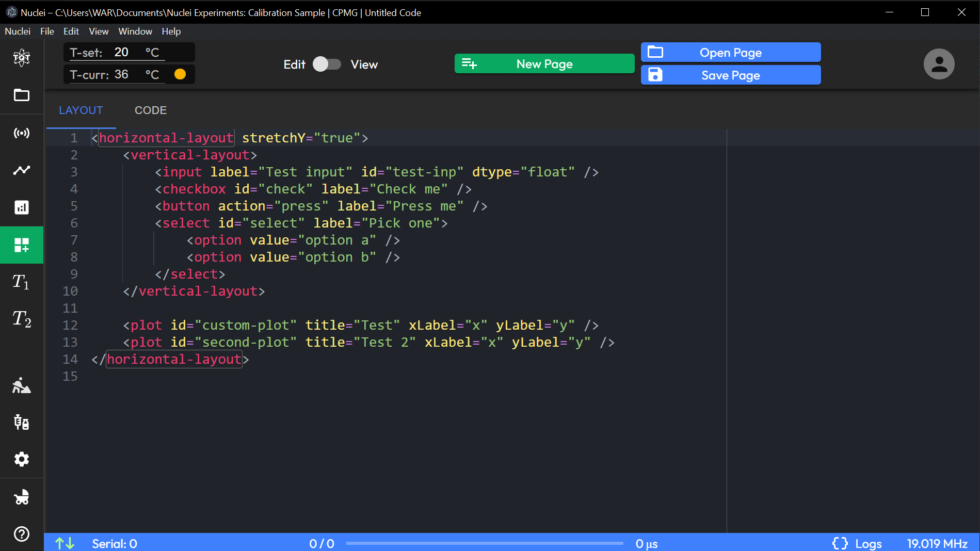
Task: Click line number 15 in the gutter
Action: [x=70, y=376]
